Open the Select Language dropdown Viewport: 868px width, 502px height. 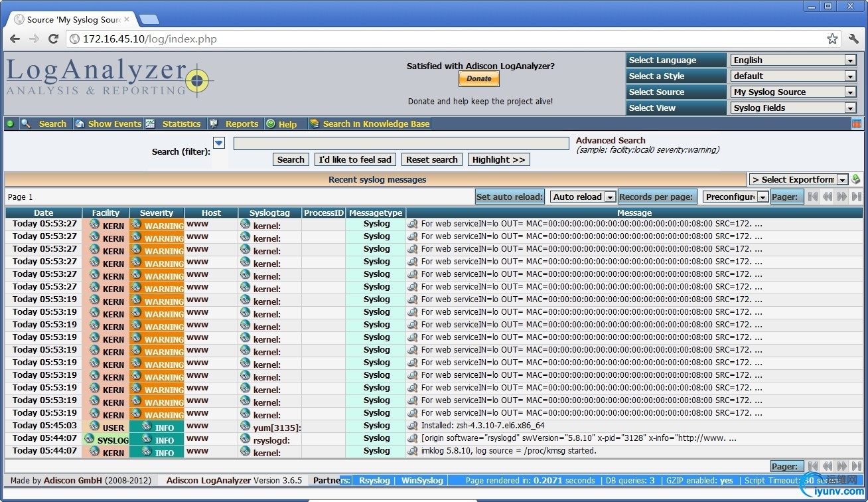(793, 60)
